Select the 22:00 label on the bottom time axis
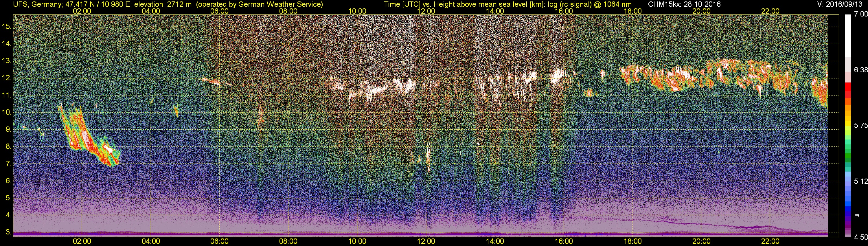 pyautogui.click(x=770, y=241)
